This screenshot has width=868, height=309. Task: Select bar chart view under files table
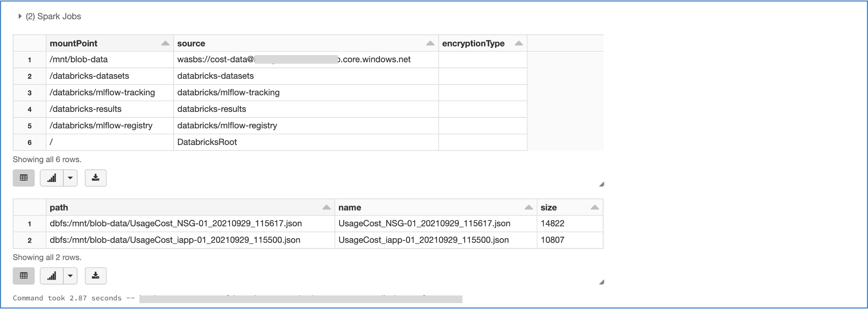[52, 276]
